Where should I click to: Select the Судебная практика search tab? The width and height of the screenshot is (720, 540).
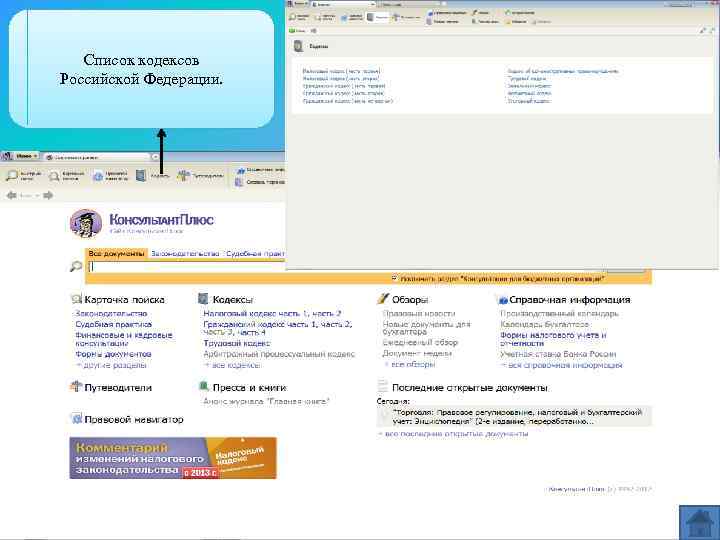click(255, 253)
